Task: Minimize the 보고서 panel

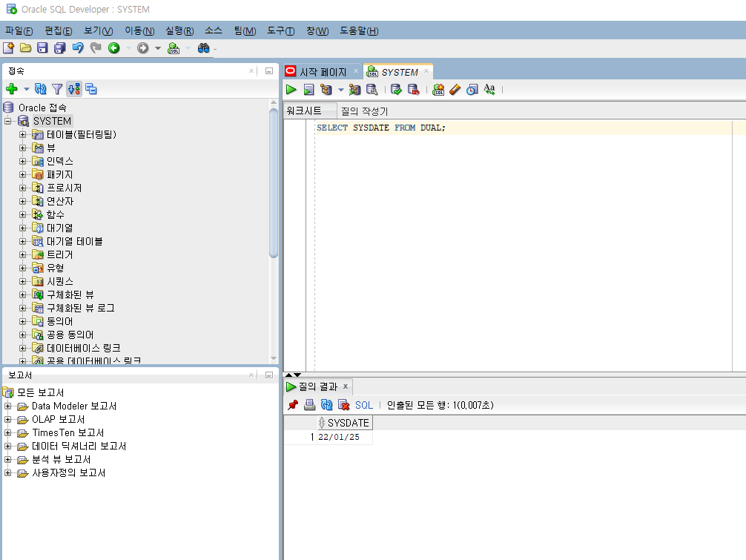Action: coord(268,375)
